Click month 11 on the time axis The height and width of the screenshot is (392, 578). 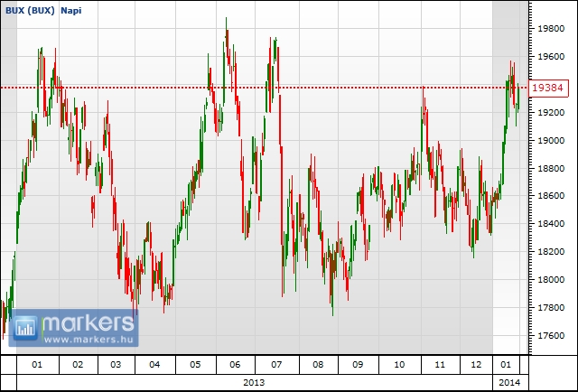(x=440, y=365)
